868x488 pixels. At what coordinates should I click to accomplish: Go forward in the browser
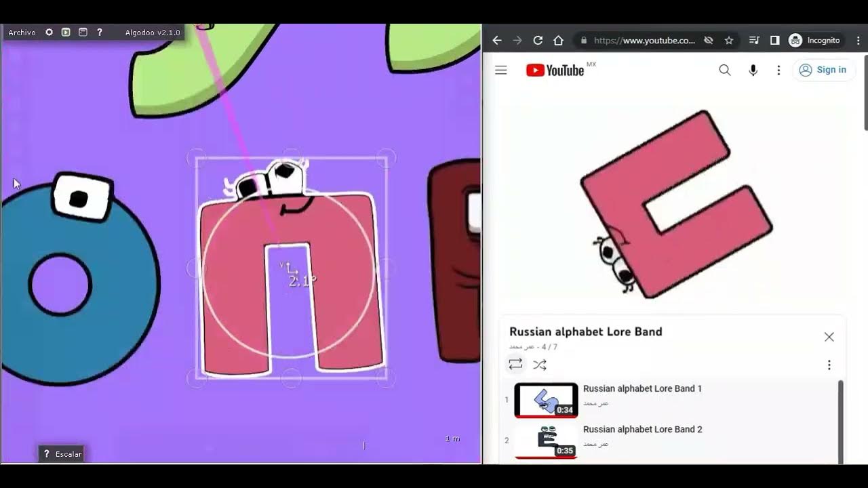(x=517, y=41)
